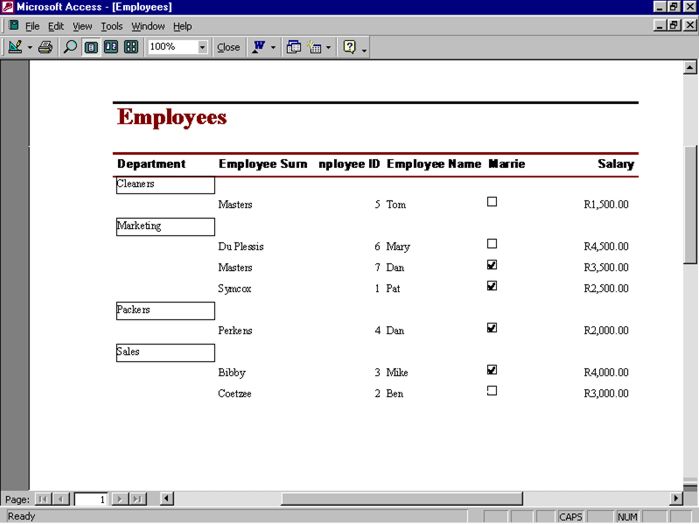Switch to Design view icon

point(15,47)
